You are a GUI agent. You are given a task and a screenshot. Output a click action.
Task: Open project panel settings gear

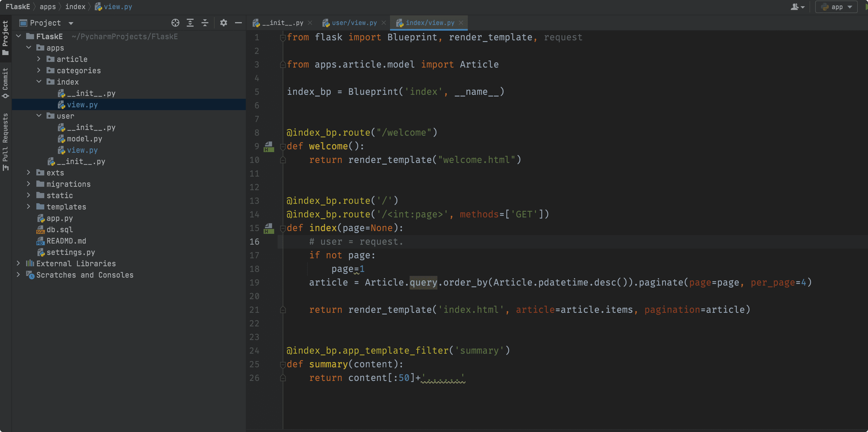[223, 23]
